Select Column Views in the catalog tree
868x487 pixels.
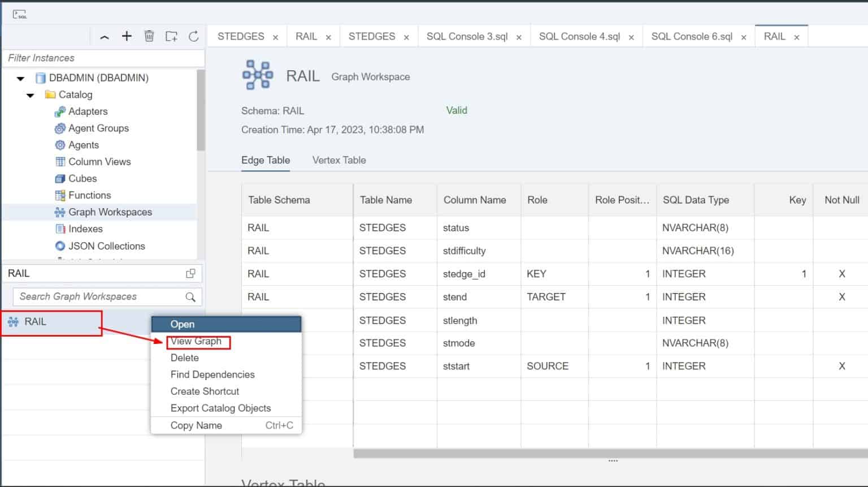(x=99, y=162)
